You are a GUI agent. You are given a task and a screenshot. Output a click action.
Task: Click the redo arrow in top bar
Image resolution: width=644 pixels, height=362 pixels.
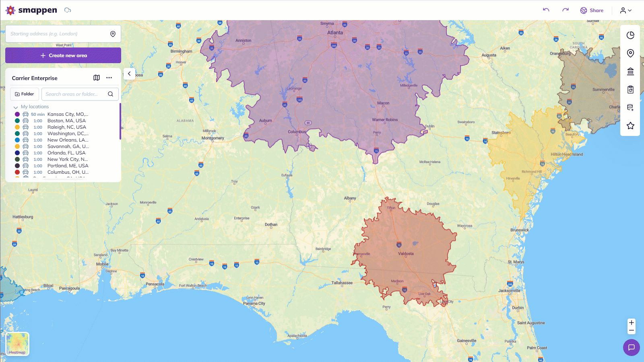tap(566, 10)
